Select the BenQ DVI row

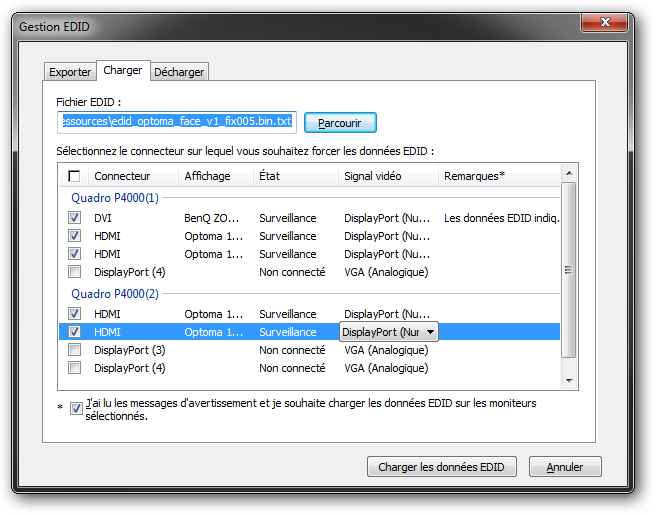[212, 218]
